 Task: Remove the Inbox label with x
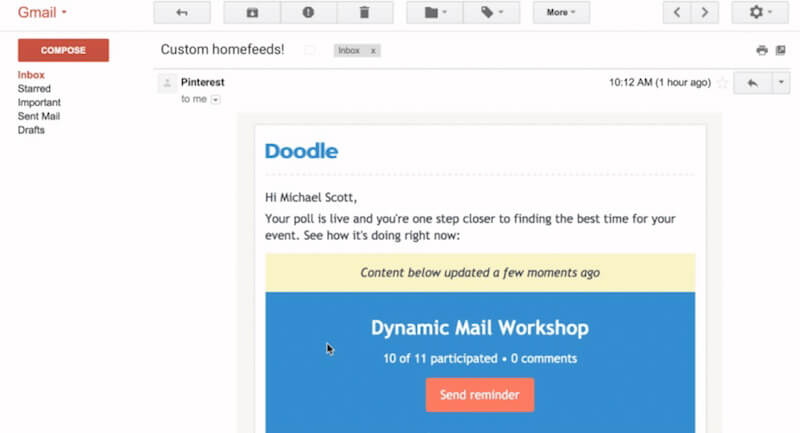click(x=373, y=50)
